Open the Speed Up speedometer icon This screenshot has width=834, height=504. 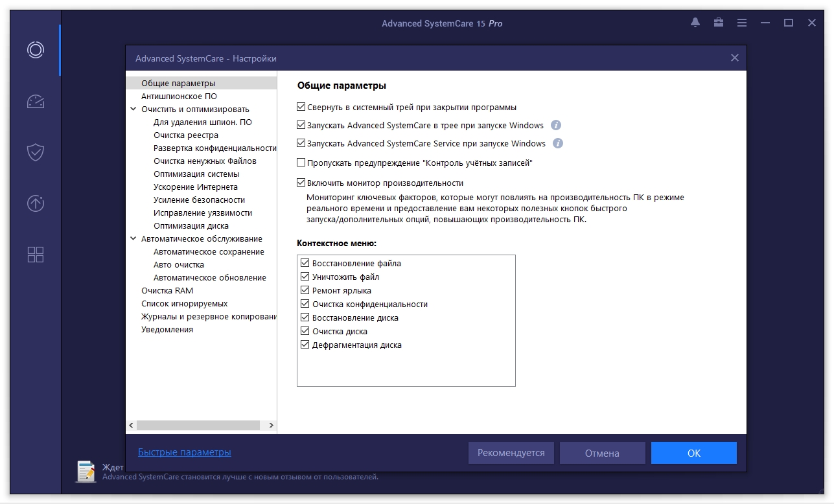pyautogui.click(x=36, y=101)
